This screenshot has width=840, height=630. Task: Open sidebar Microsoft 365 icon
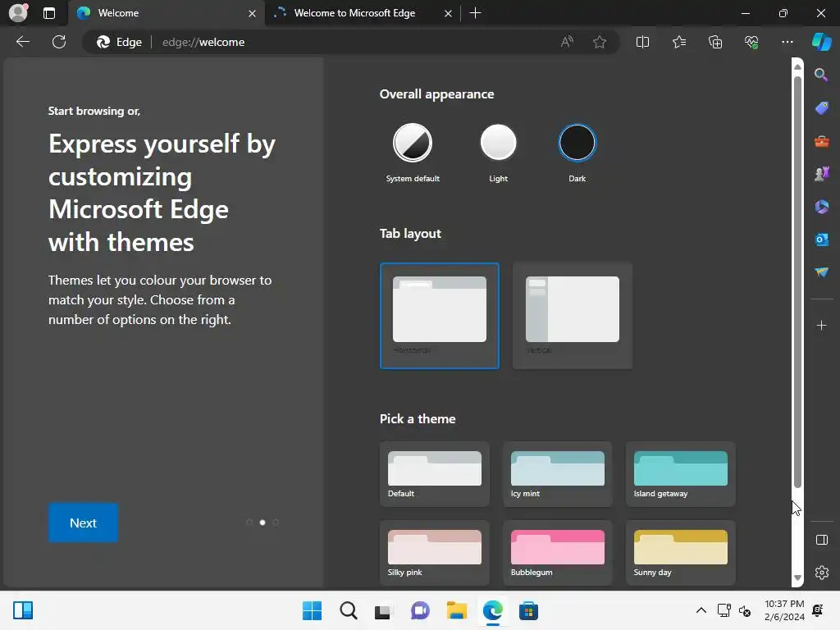coord(821,207)
